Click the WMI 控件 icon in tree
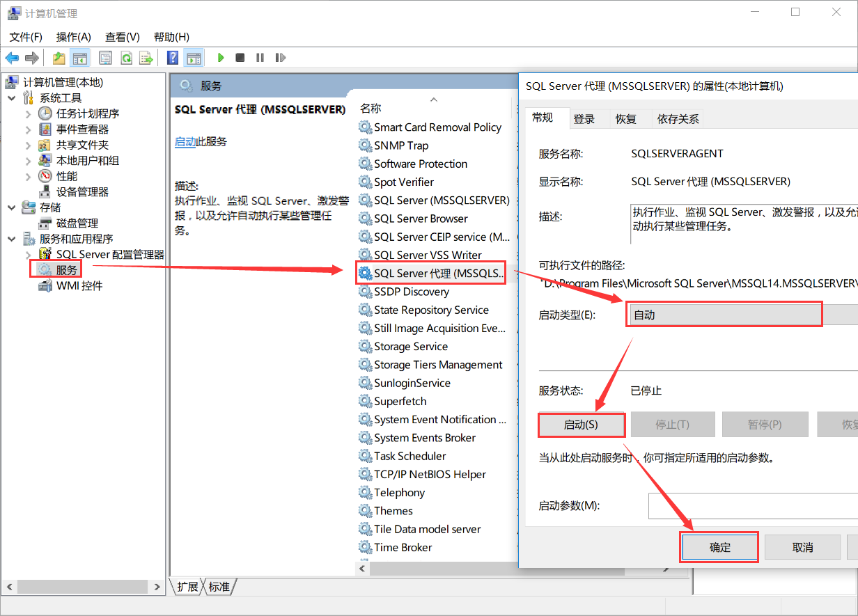Image resolution: width=858 pixels, height=616 pixels. pos(45,285)
